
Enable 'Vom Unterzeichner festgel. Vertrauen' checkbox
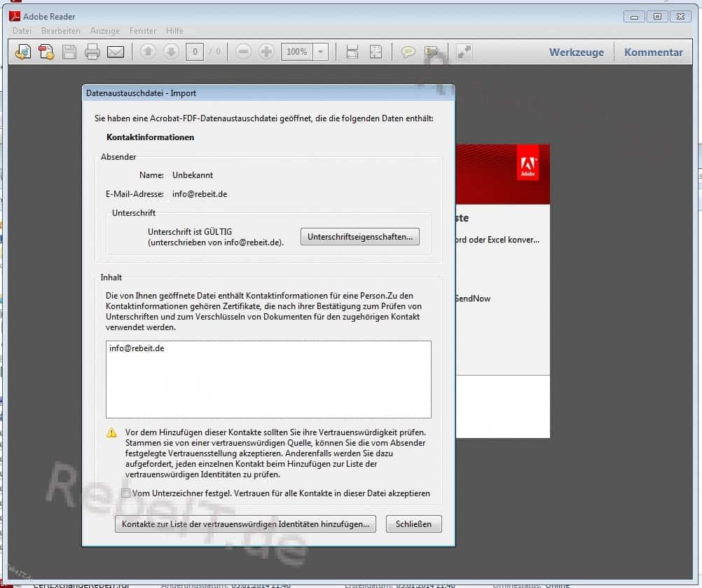coord(126,493)
